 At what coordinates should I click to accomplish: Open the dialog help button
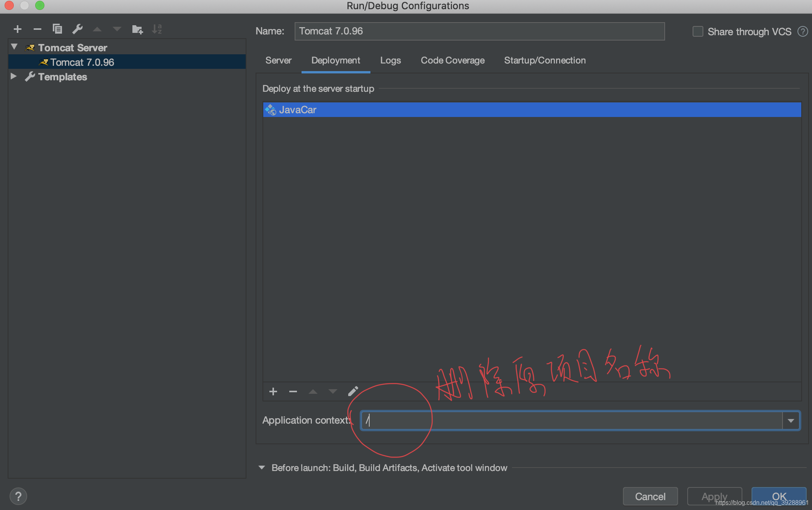(x=18, y=496)
